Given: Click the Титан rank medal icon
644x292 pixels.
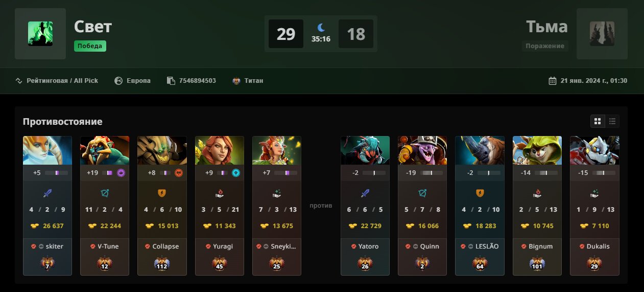Looking at the screenshot, I should 236,81.
